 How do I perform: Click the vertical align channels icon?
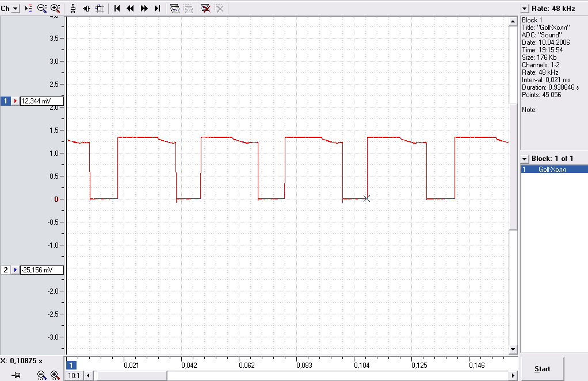click(73, 8)
